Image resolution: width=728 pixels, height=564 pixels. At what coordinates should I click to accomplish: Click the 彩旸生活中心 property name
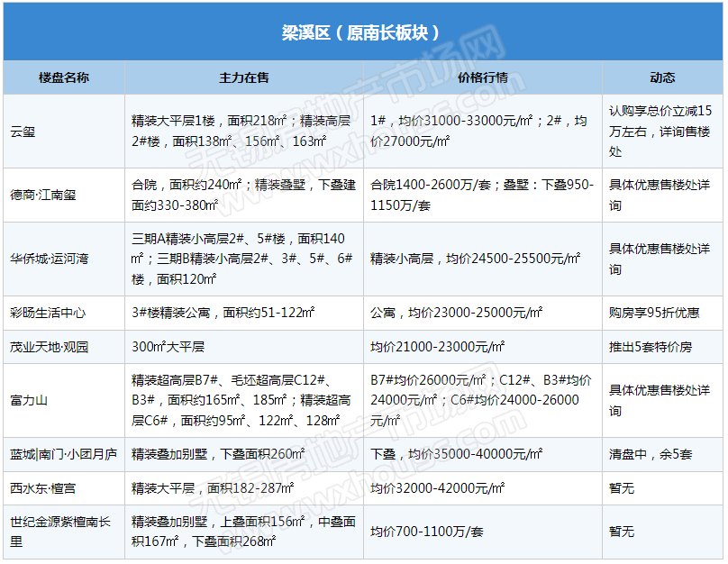pos(48,313)
